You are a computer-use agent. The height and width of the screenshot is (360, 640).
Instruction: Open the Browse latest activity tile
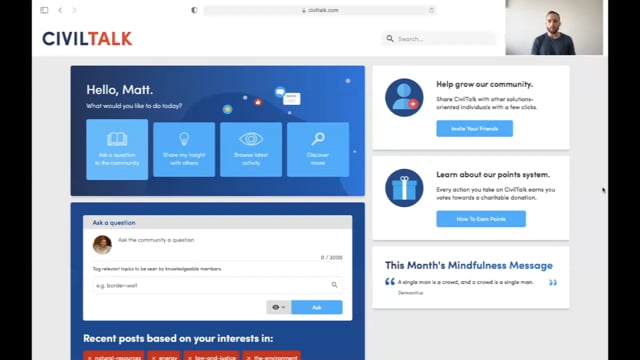click(251, 149)
